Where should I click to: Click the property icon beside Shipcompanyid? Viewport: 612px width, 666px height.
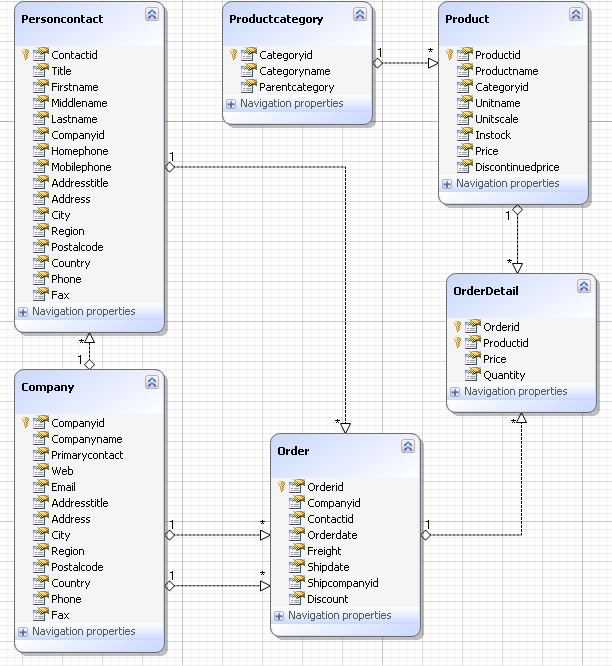coord(296,583)
